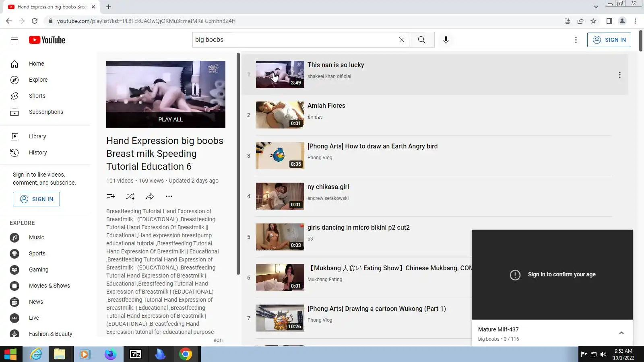644x362 pixels.
Task: Click the Fashion & Beauty icon
Action: [x=14, y=334]
